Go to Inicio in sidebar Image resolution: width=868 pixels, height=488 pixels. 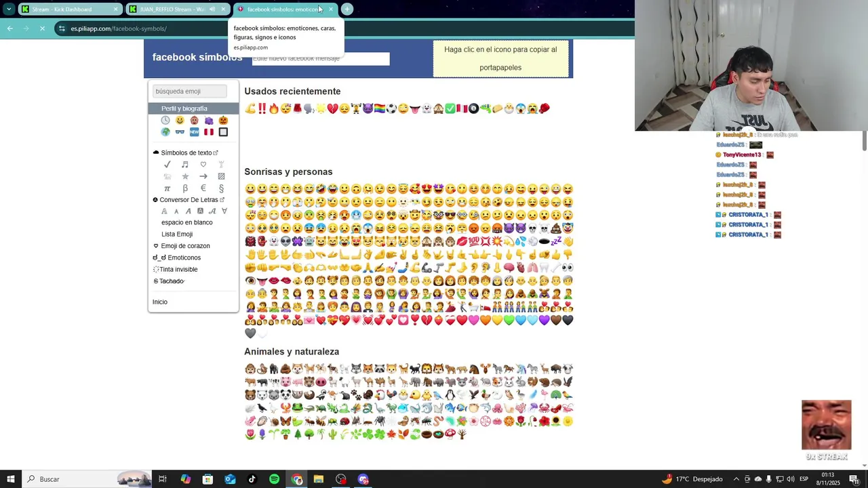160,302
